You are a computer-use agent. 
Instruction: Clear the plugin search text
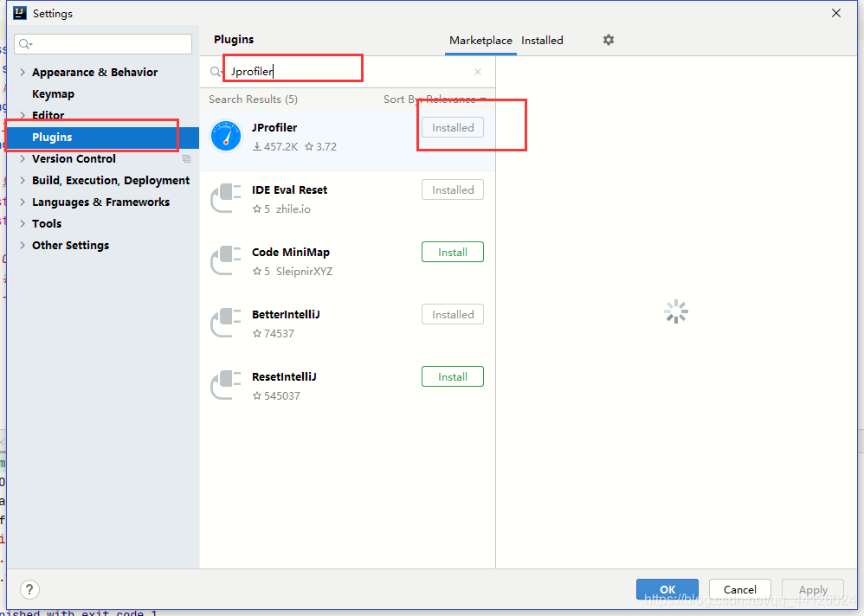(478, 72)
